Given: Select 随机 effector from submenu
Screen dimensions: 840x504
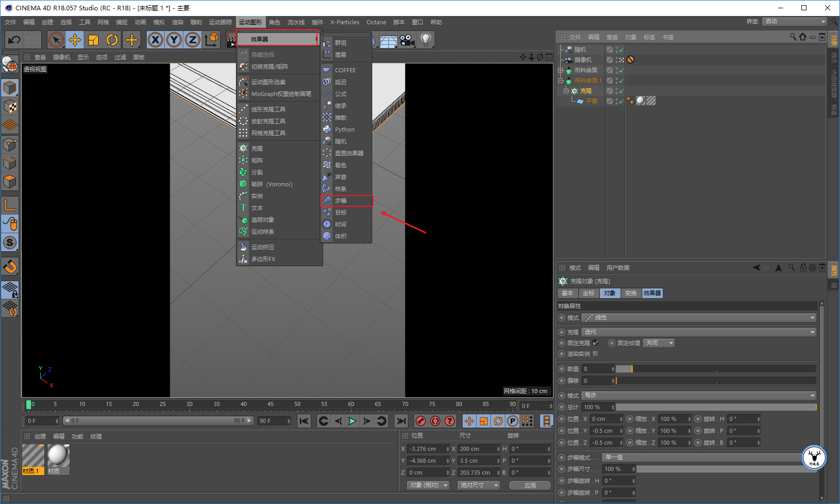Looking at the screenshot, I should [346, 141].
